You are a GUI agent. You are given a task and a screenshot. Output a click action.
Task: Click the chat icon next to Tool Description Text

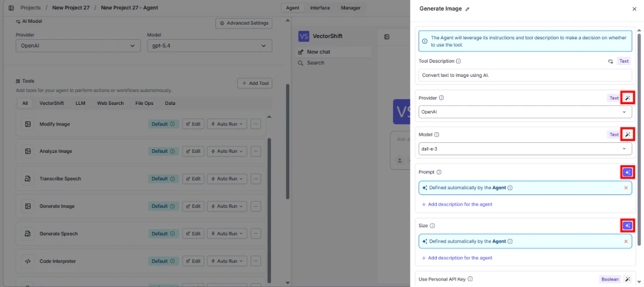(611, 61)
